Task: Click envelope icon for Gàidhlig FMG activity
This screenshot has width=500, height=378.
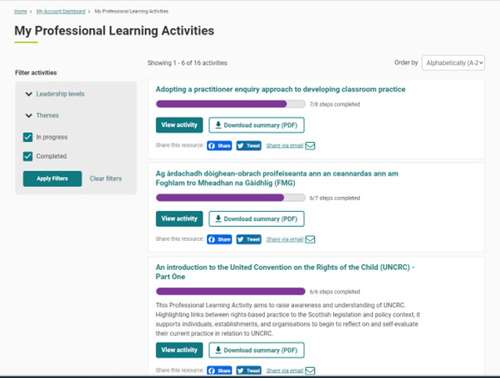Action: [310, 239]
